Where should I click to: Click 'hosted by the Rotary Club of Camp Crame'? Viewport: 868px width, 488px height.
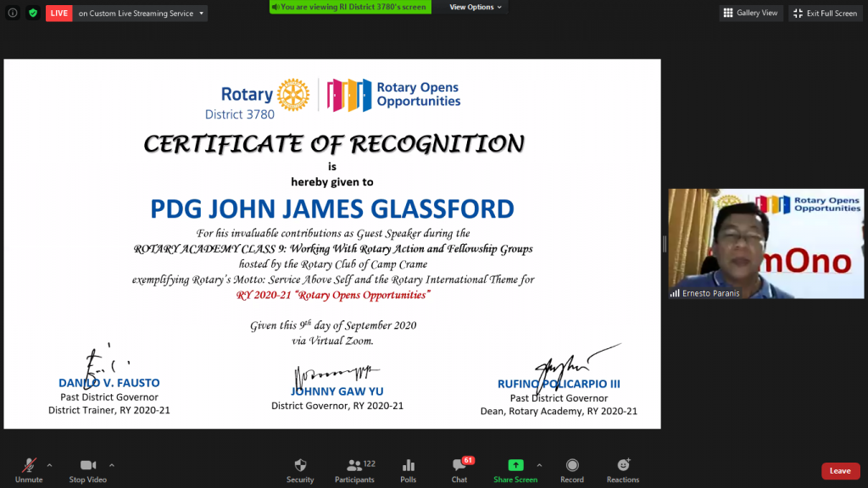point(333,264)
